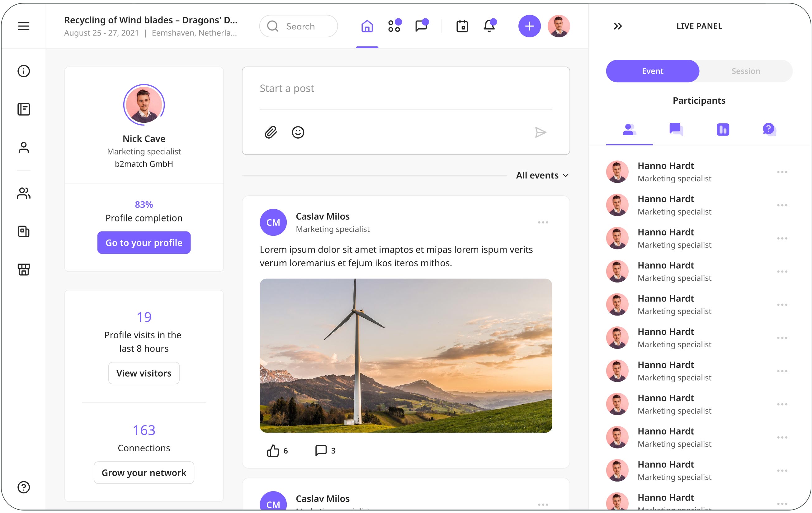Open options menu on Caslav Milos's post
Screen dimensions: 812x513
543,222
